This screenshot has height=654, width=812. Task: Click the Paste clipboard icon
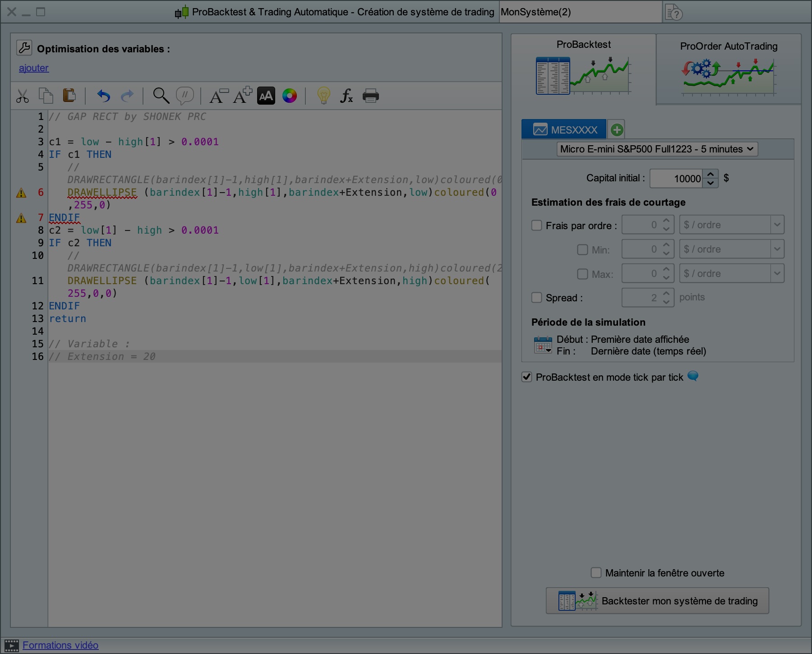(x=69, y=96)
